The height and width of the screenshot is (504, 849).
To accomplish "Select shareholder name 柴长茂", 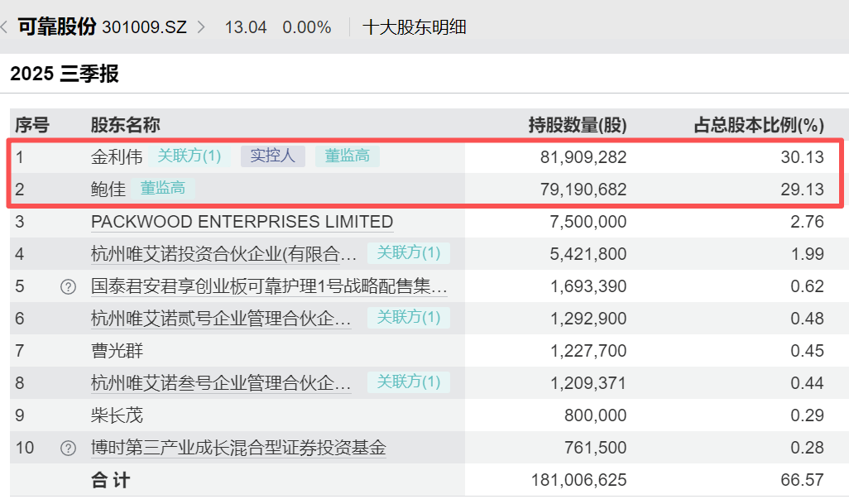I will 117,415.
